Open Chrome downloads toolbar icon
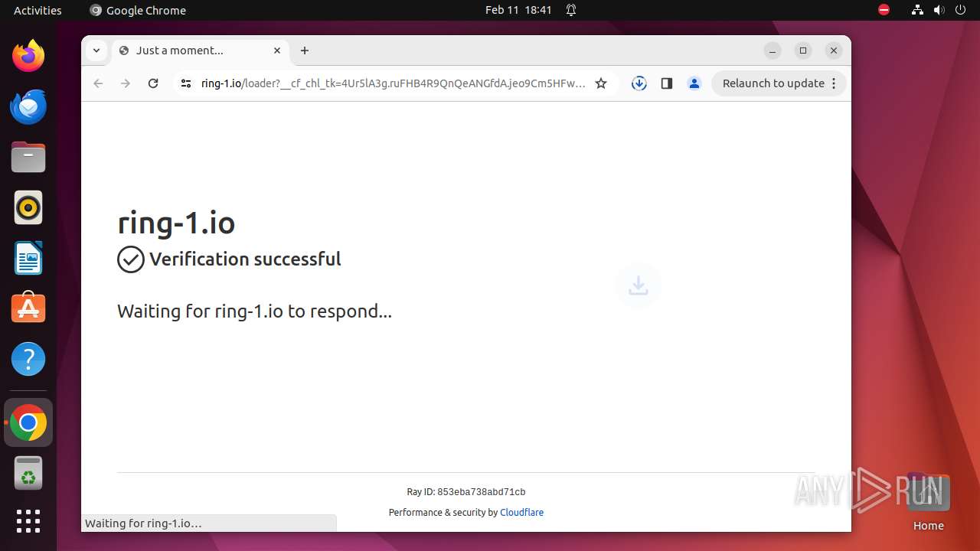980x551 pixels. pyautogui.click(x=639, y=83)
